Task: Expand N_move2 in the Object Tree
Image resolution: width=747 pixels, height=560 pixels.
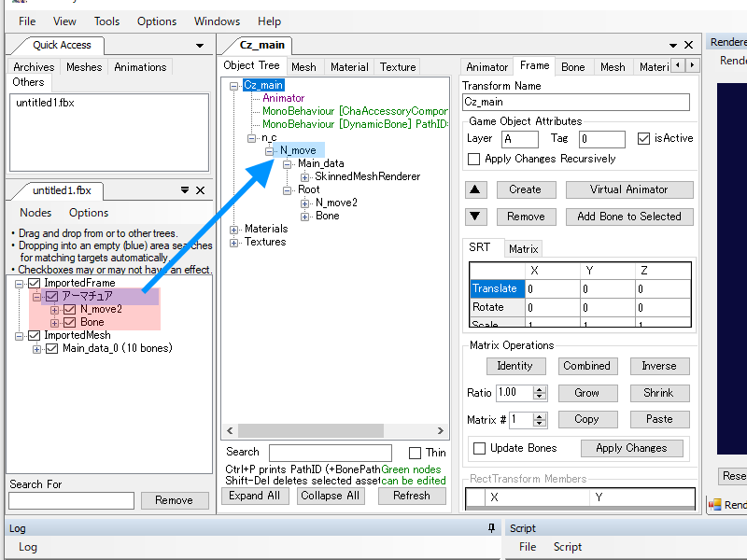Action: click(305, 203)
